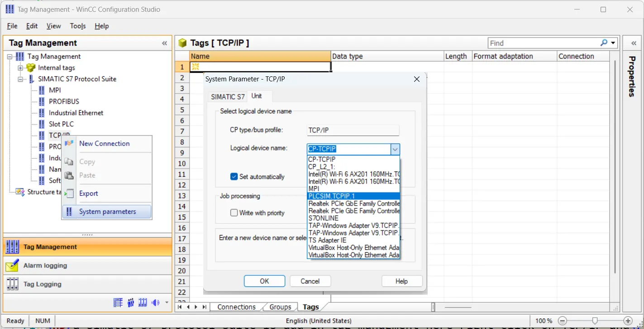Screen dimensions: 644x329
Task: Select S7ONLINE in the device list
Action: (353, 218)
